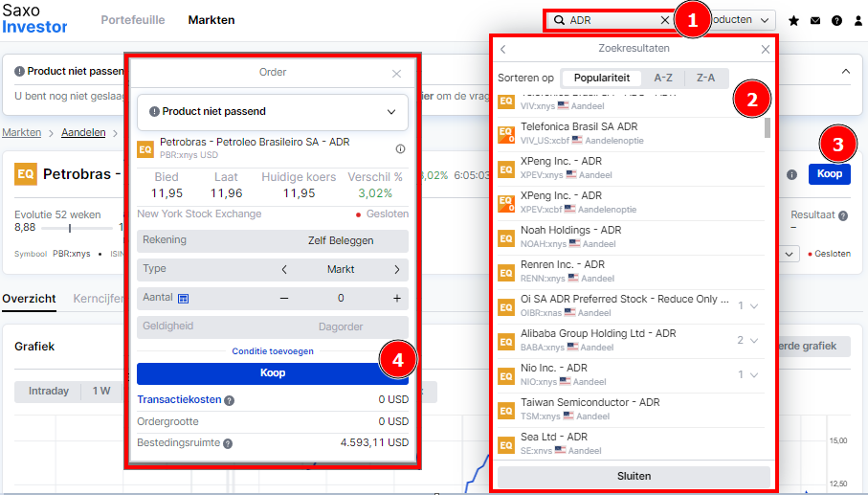Click the Evolutie 52 weken range bar
Image resolution: width=868 pixels, height=495 pixels.
(77, 228)
